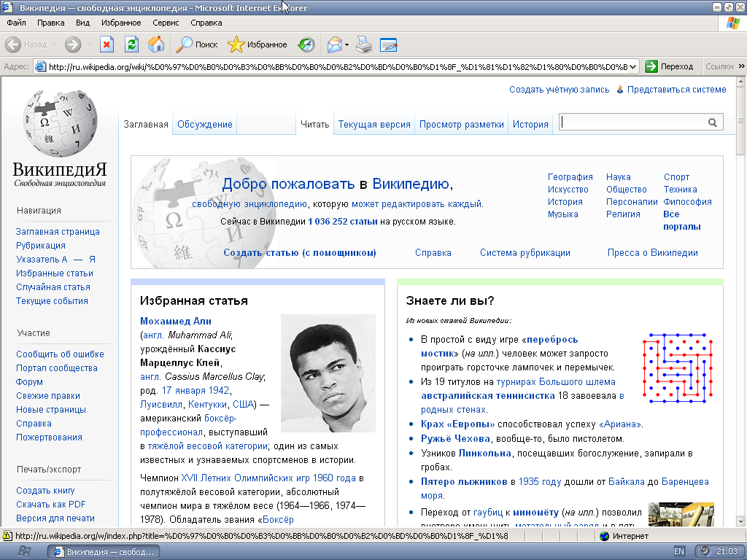
Task: Click the Интернет zone globe in status bar
Action: pyautogui.click(x=604, y=536)
